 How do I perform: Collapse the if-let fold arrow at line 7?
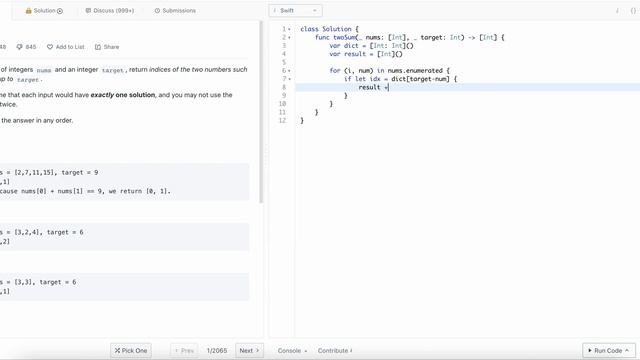coord(289,79)
